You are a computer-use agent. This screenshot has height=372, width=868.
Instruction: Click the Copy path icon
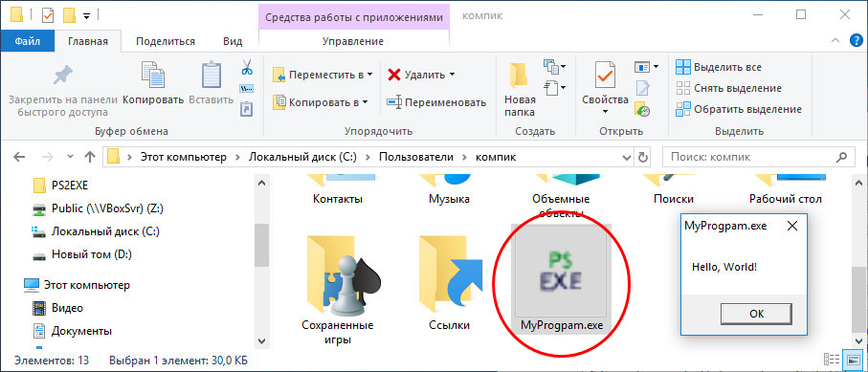tap(246, 88)
